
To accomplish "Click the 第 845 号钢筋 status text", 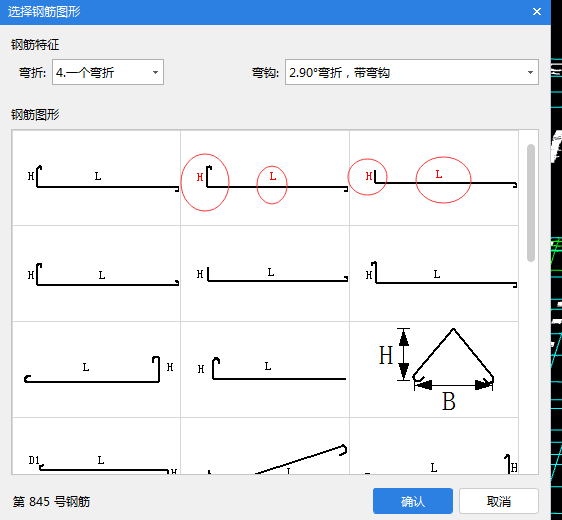I will [x=51, y=501].
